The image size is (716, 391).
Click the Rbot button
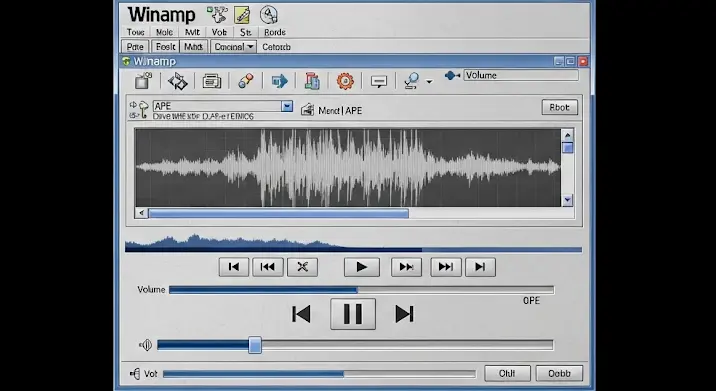[x=560, y=107]
